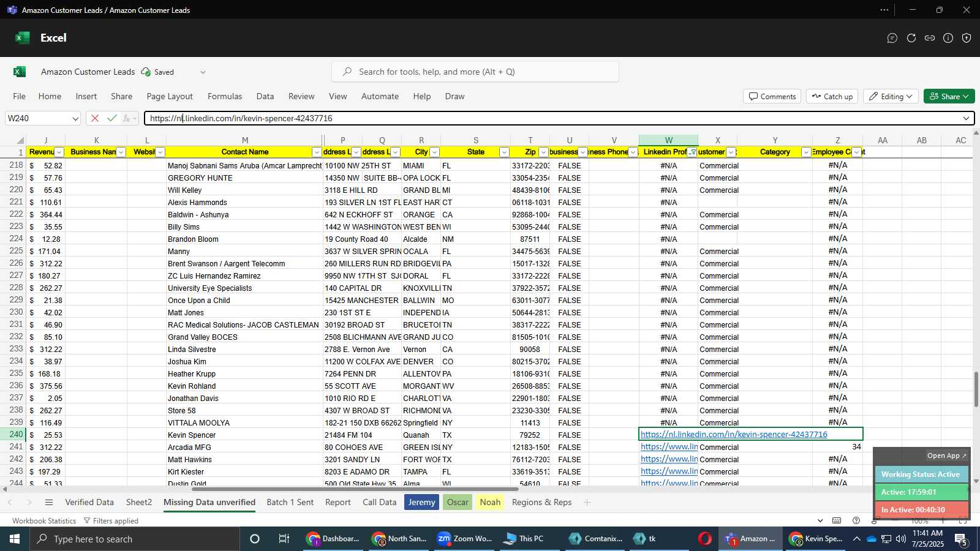980x551 pixels.
Task: Cancel the formula edit with X icon
Action: tap(94, 118)
